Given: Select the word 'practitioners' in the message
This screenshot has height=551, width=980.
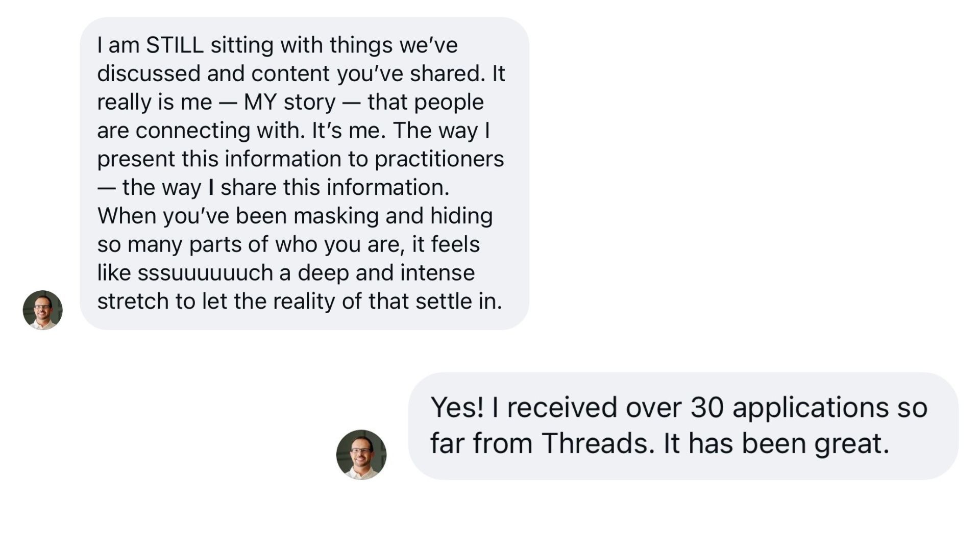Looking at the screenshot, I should point(439,159).
